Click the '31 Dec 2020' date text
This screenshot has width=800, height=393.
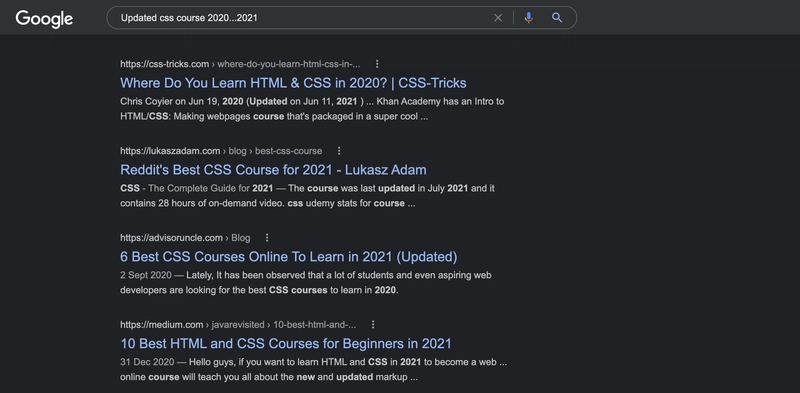tap(147, 362)
